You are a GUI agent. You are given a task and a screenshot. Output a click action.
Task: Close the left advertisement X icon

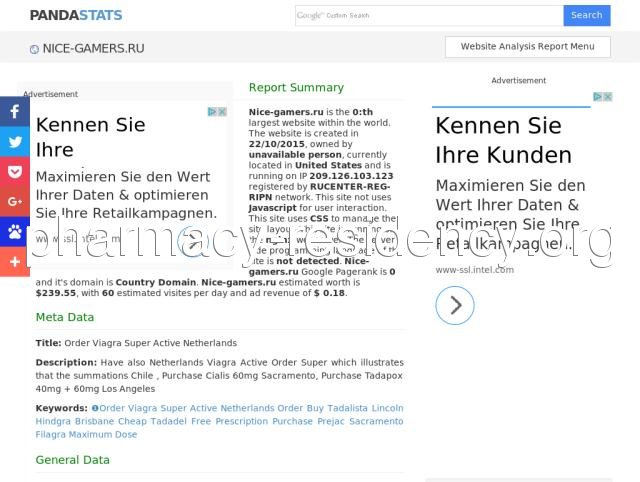[222, 111]
